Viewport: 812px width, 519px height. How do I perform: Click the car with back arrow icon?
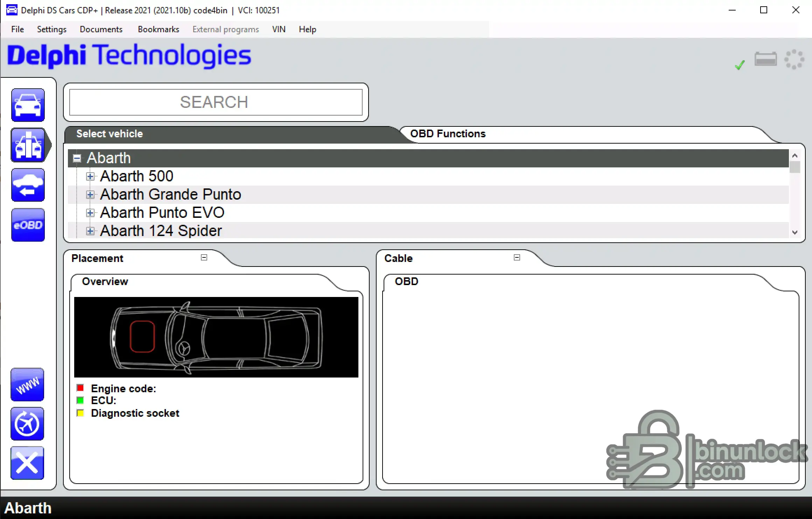click(28, 185)
